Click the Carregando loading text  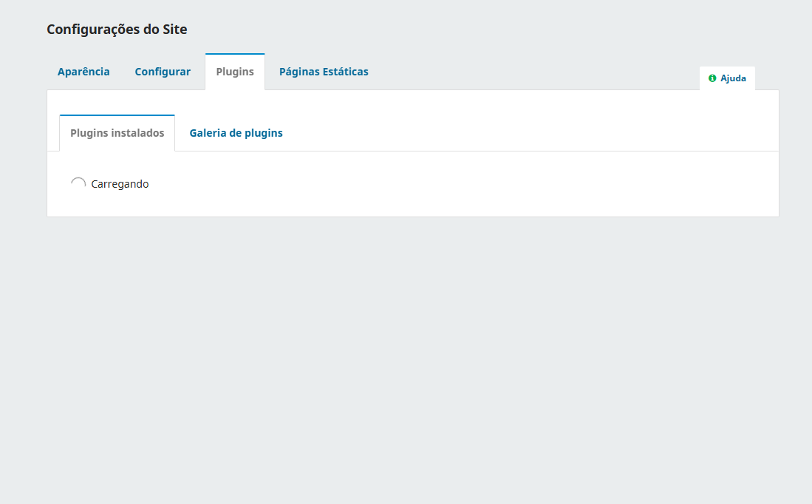(120, 184)
